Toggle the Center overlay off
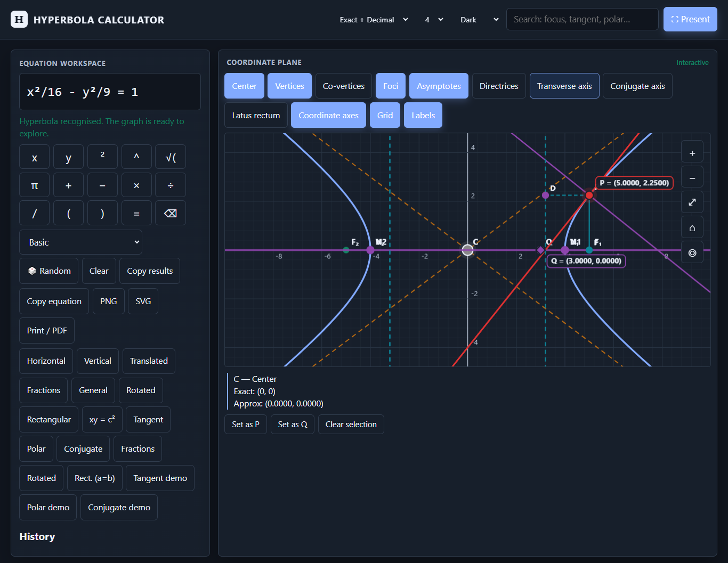Image resolution: width=728 pixels, height=563 pixels. point(244,86)
